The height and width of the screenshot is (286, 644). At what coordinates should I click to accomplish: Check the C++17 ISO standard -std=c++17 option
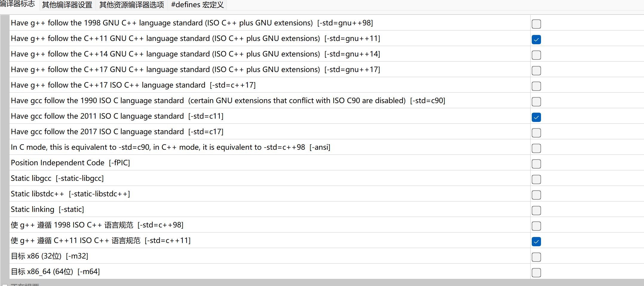pos(536,86)
